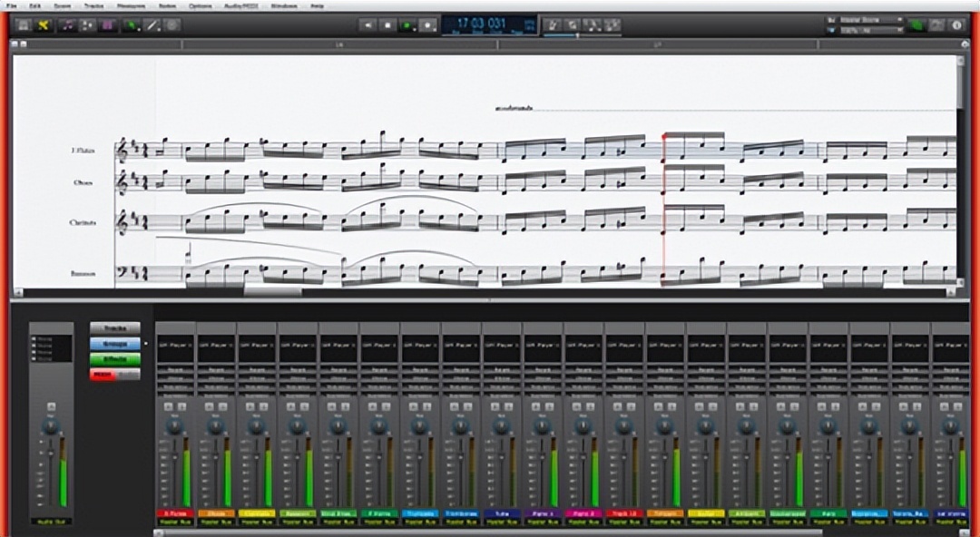Select the pencil draw tool in toolbar
980x537 pixels.
[x=152, y=25]
